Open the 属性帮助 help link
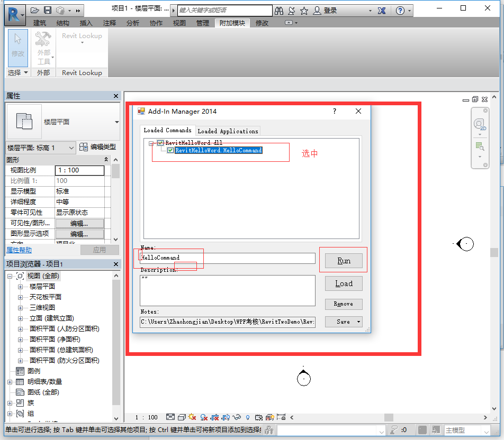The width and height of the screenshot is (504, 440). (19, 250)
